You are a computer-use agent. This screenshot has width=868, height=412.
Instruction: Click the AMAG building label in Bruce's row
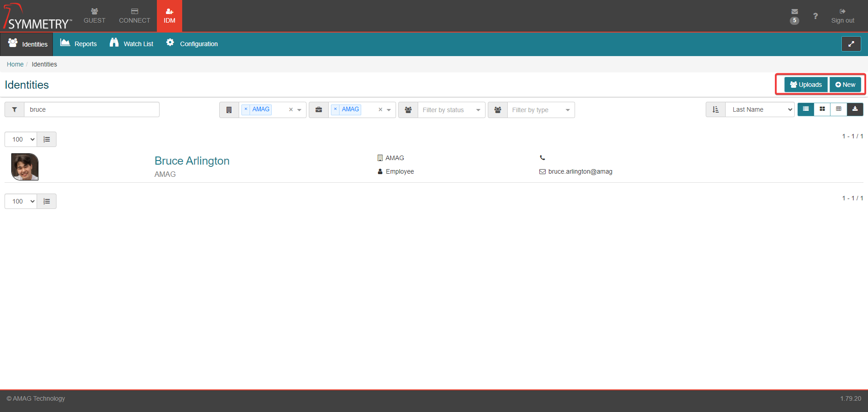[x=395, y=158]
